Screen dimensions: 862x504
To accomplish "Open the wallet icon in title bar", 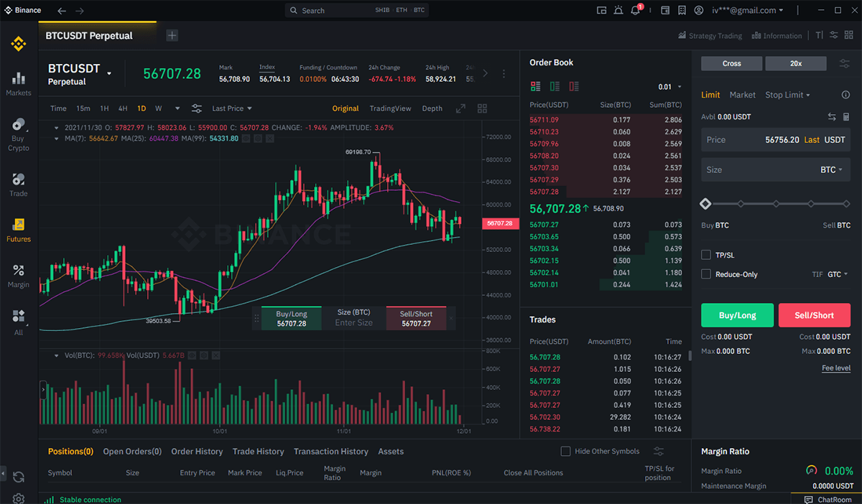I will click(x=664, y=10).
